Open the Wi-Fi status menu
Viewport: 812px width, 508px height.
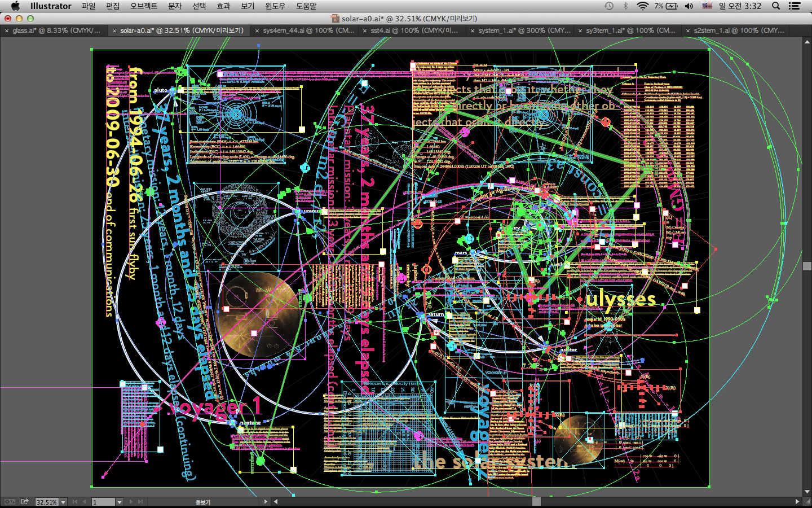click(642, 6)
